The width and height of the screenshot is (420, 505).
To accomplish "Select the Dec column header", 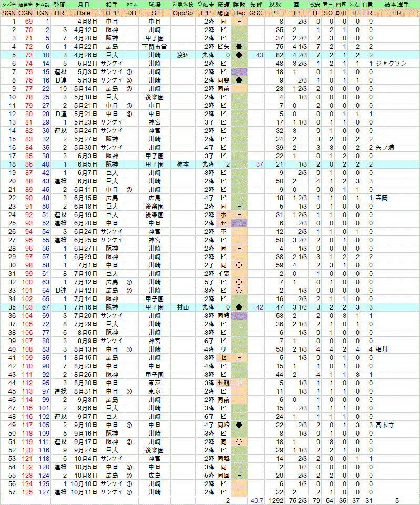I will (239, 13).
